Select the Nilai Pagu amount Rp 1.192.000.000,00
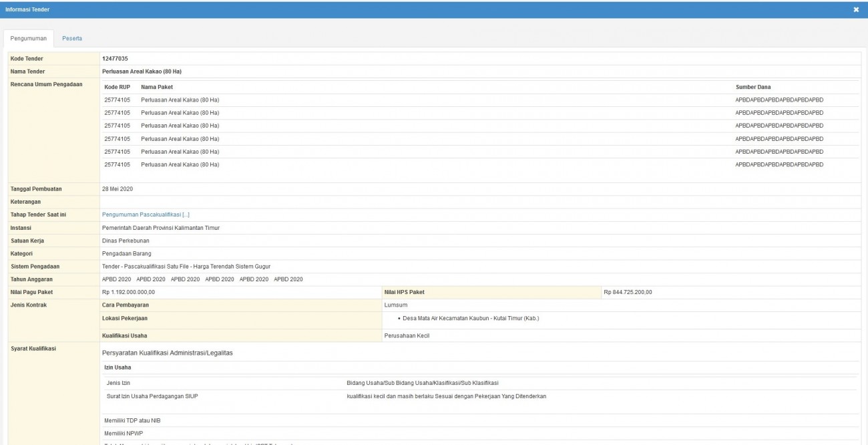The image size is (868, 445). 128,292
